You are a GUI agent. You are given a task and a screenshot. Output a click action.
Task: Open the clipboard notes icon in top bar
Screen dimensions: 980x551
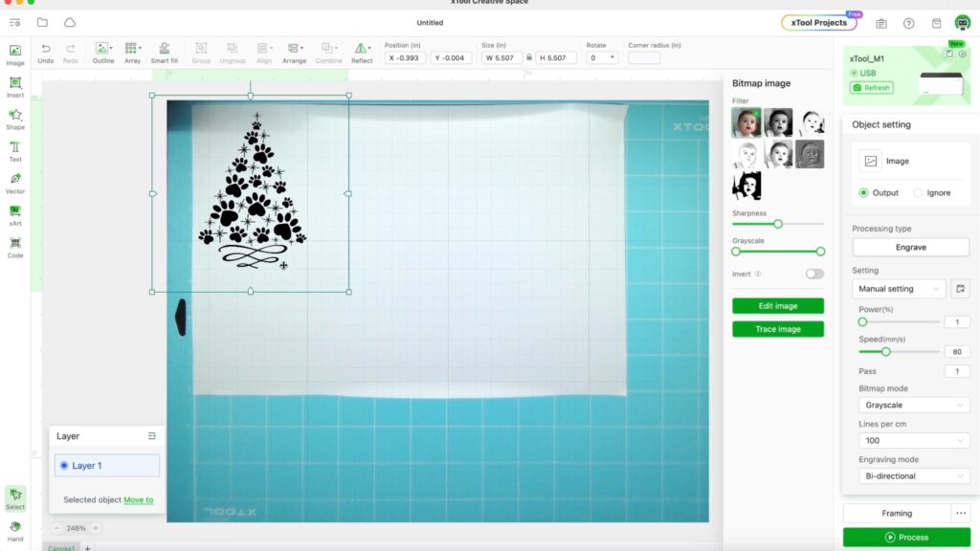pos(881,23)
